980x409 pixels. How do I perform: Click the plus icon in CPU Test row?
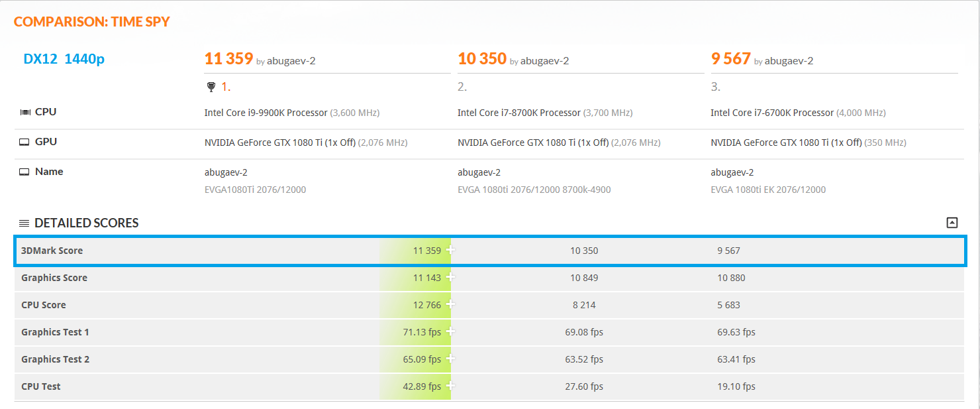(450, 386)
